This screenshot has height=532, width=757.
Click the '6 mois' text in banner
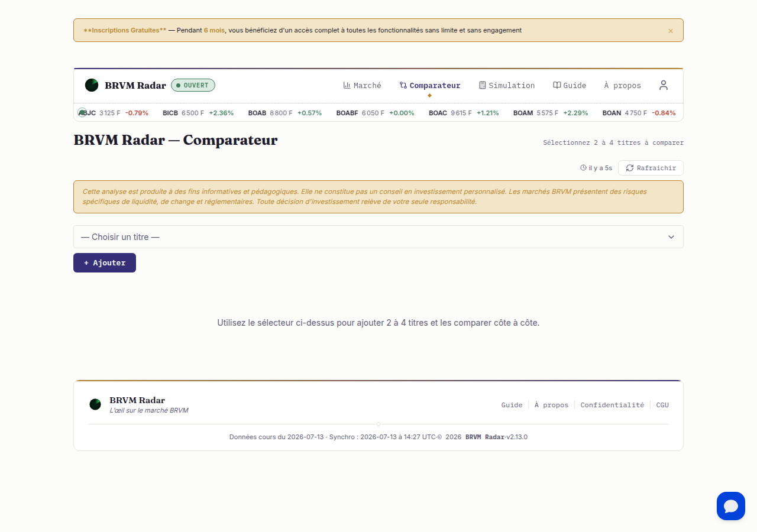tap(214, 30)
